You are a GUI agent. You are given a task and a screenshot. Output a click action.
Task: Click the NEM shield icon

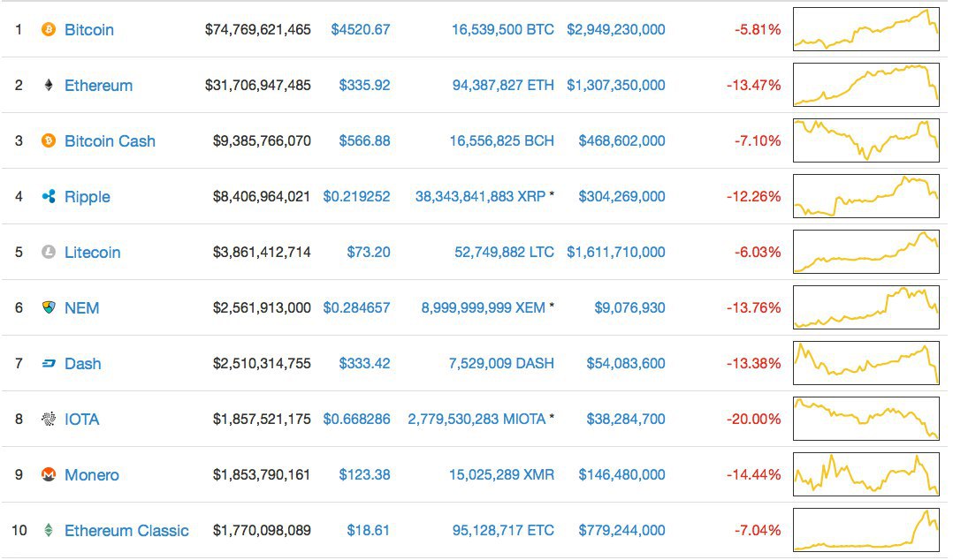pos(49,308)
